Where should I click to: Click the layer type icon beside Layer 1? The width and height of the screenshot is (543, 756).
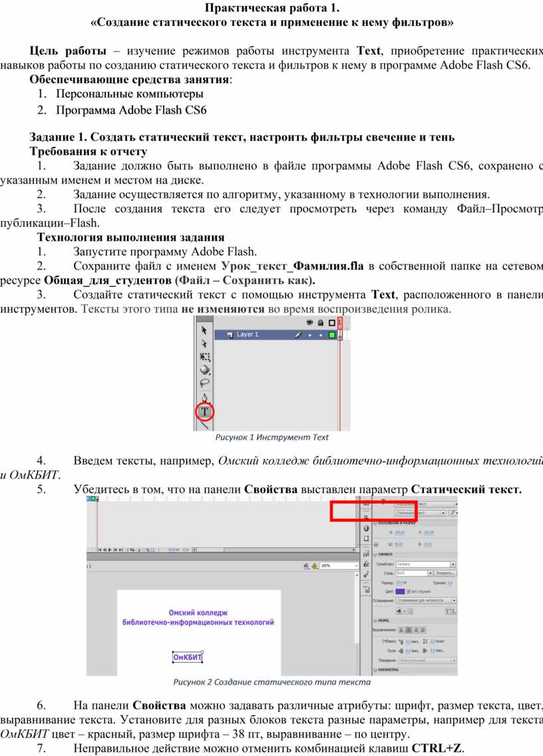[x=230, y=334]
